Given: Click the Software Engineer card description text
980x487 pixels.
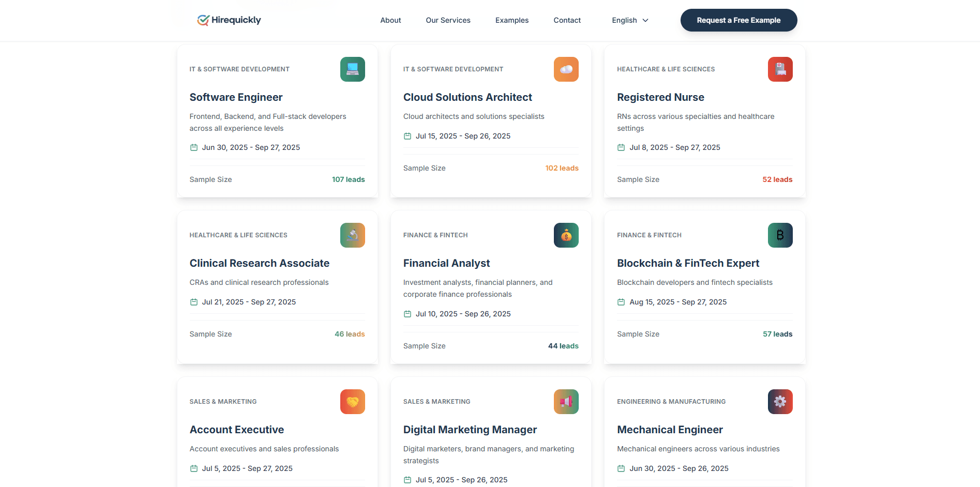Looking at the screenshot, I should 268,123.
